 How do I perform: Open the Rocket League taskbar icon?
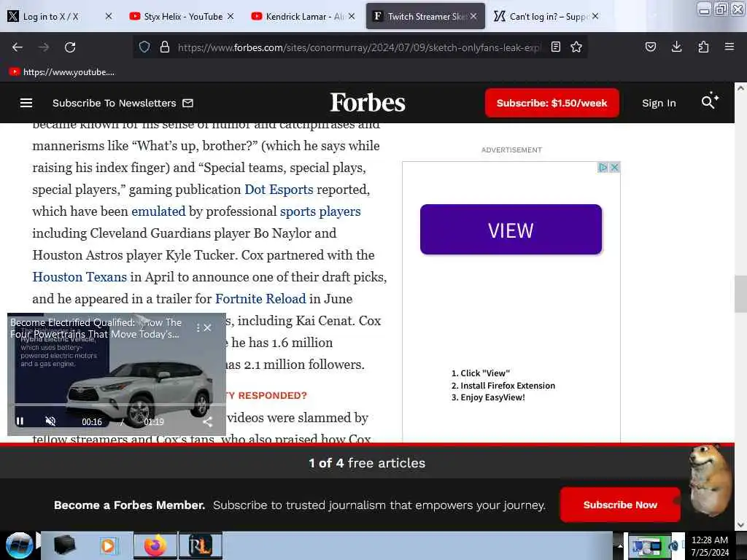click(200, 545)
